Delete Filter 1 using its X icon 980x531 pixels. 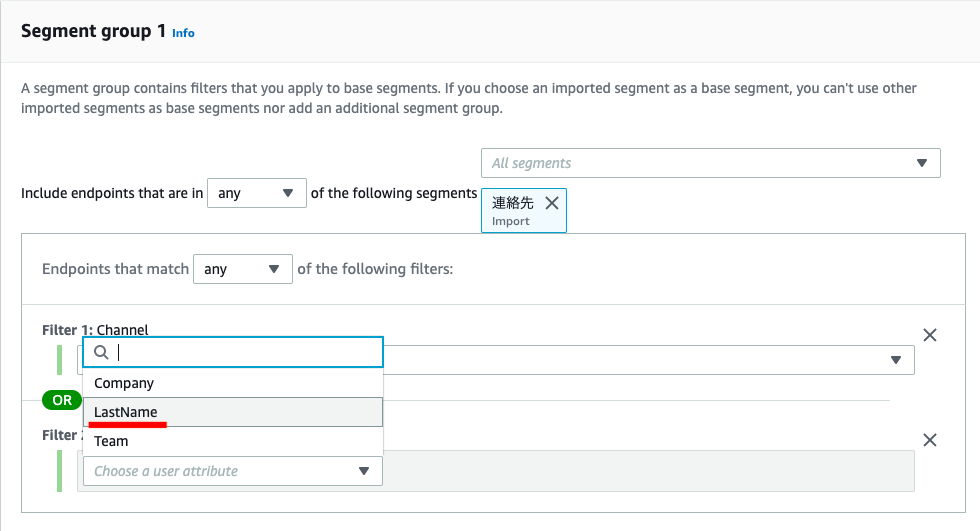930,335
